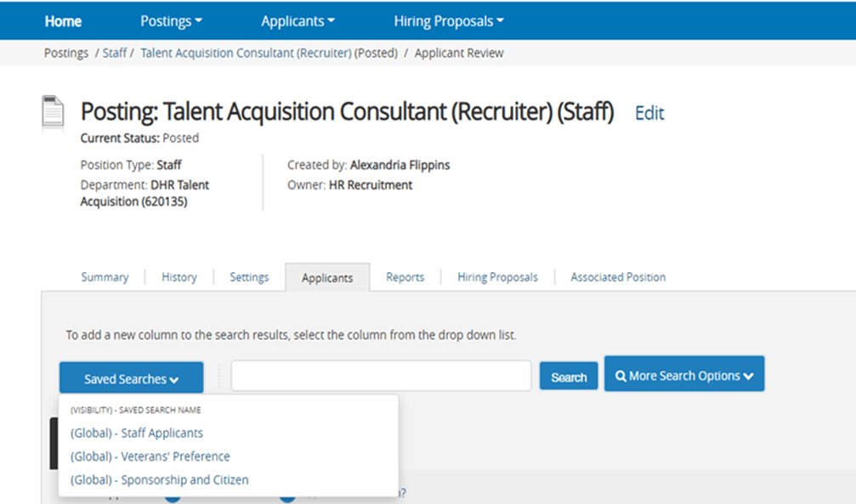Switch to the Summary tab
Image resolution: width=856 pixels, height=504 pixels.
[105, 277]
